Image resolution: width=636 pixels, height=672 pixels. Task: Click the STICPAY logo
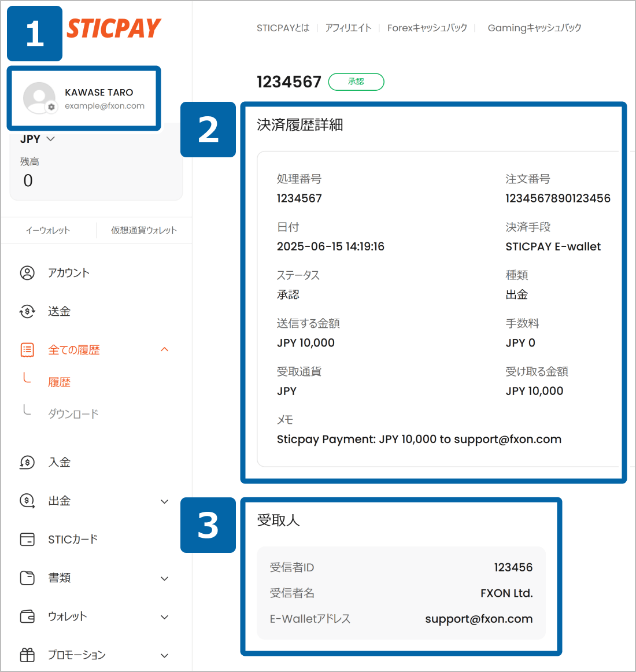click(x=114, y=28)
